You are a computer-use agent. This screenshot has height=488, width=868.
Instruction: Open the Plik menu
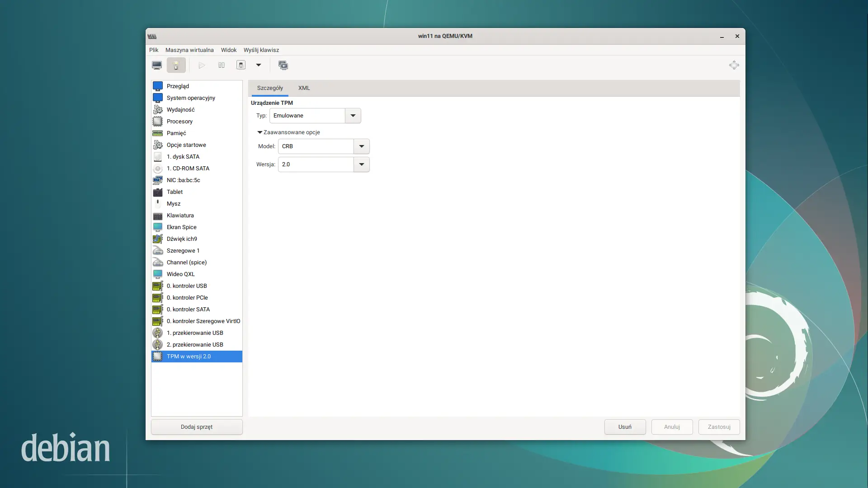click(154, 50)
